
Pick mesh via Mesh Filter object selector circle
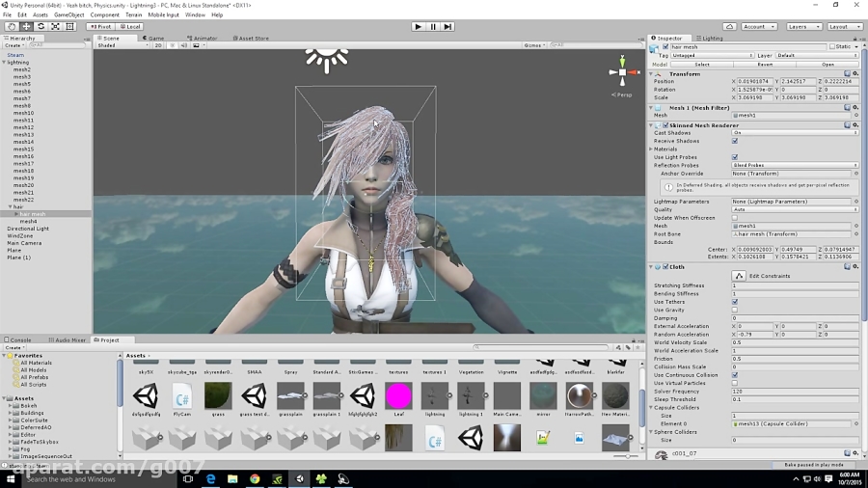pos(855,116)
